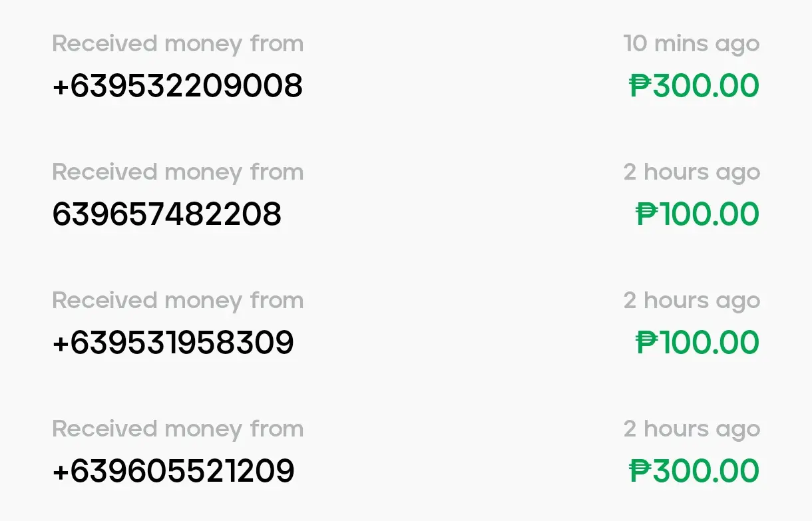The height and width of the screenshot is (521, 812).
Task: Click the peso sign of the last ₱300.00
Action: pyautogui.click(x=640, y=471)
